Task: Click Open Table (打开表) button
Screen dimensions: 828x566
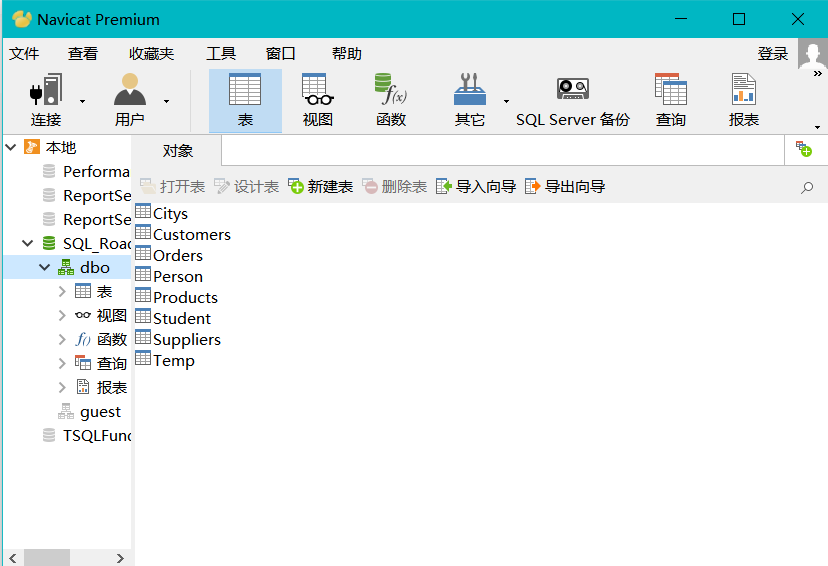Action: tap(172, 186)
